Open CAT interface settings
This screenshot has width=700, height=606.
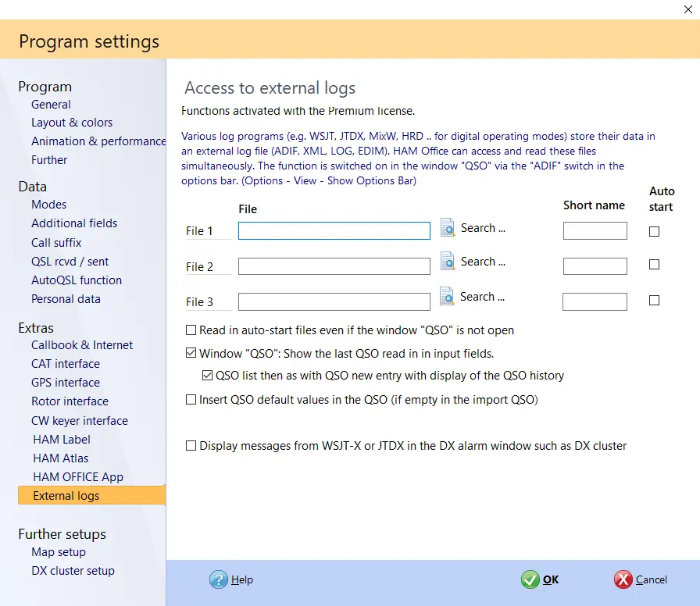pos(66,364)
